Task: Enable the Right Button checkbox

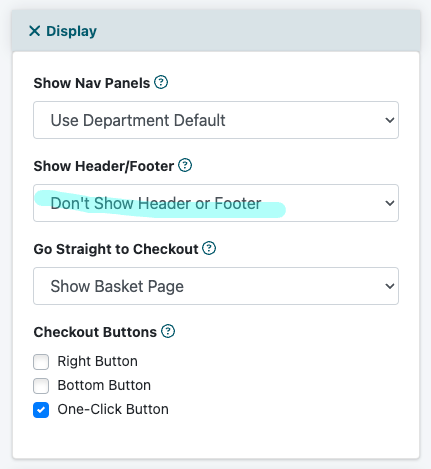Action: [x=41, y=362]
